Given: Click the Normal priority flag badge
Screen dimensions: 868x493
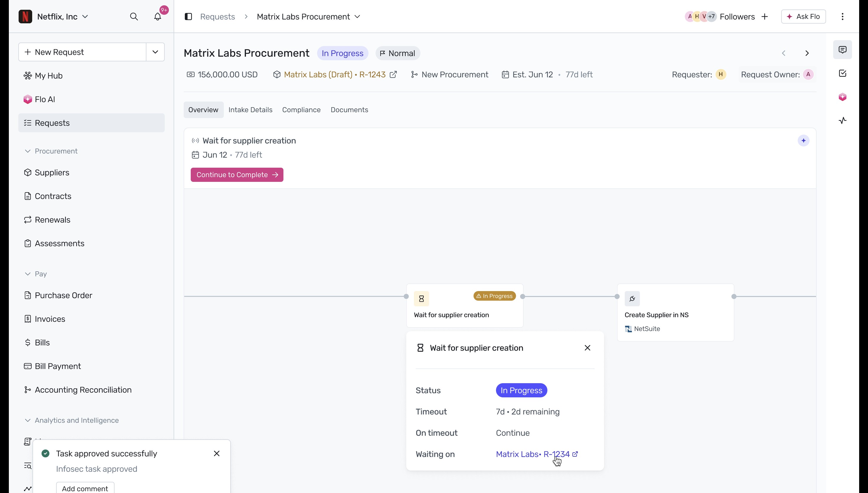Looking at the screenshot, I should tap(398, 53).
